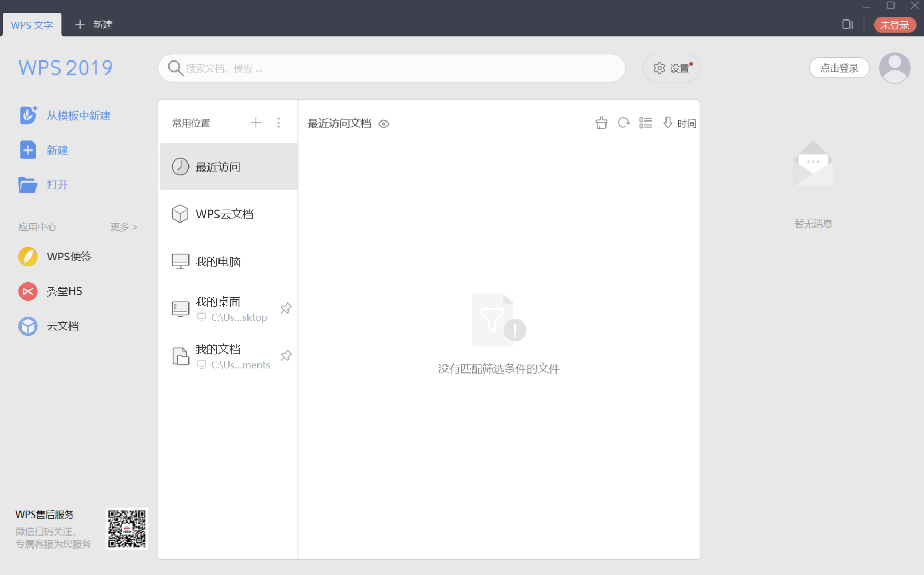
Task: Click the 常用位置 header text
Action: coord(191,123)
